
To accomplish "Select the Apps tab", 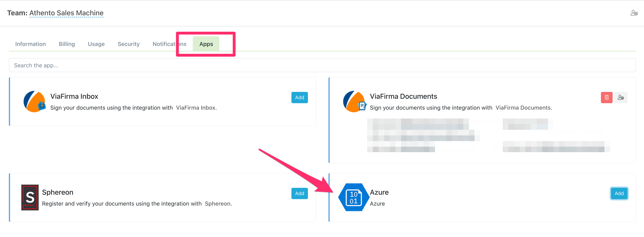I will [206, 44].
